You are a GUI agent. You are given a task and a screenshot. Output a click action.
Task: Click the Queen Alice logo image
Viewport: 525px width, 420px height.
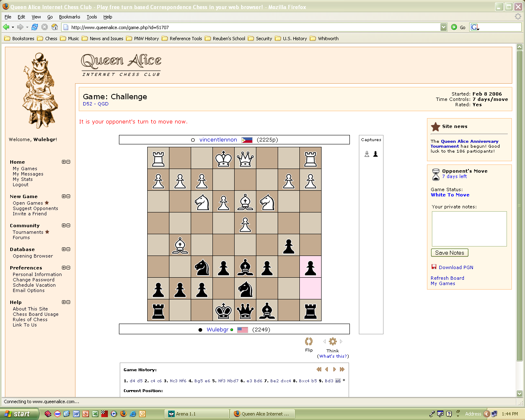tap(121, 65)
